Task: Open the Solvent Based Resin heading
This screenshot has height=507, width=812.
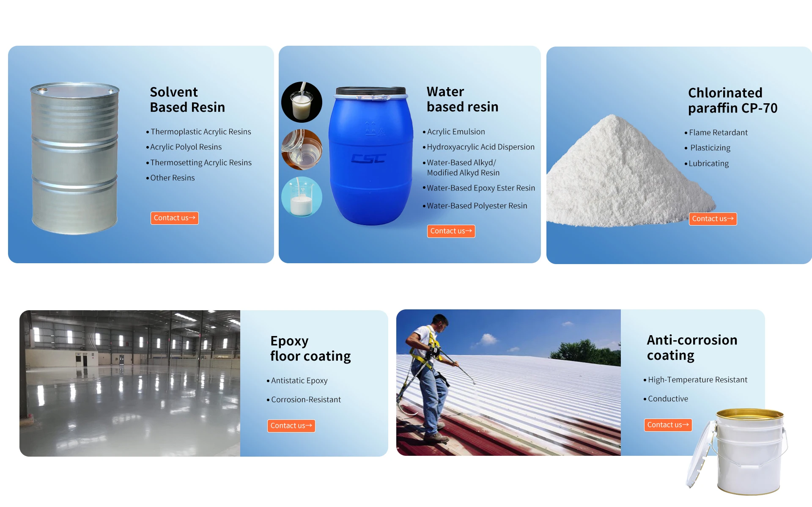Action: [x=187, y=100]
